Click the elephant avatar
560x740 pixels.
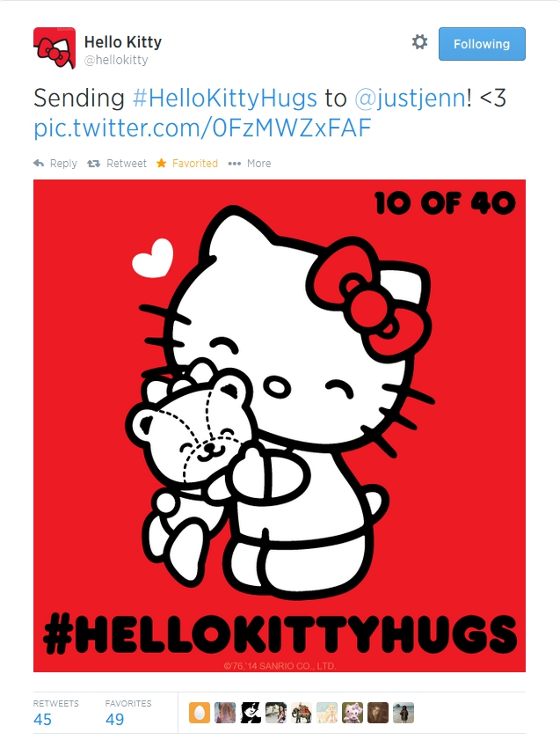302,713
